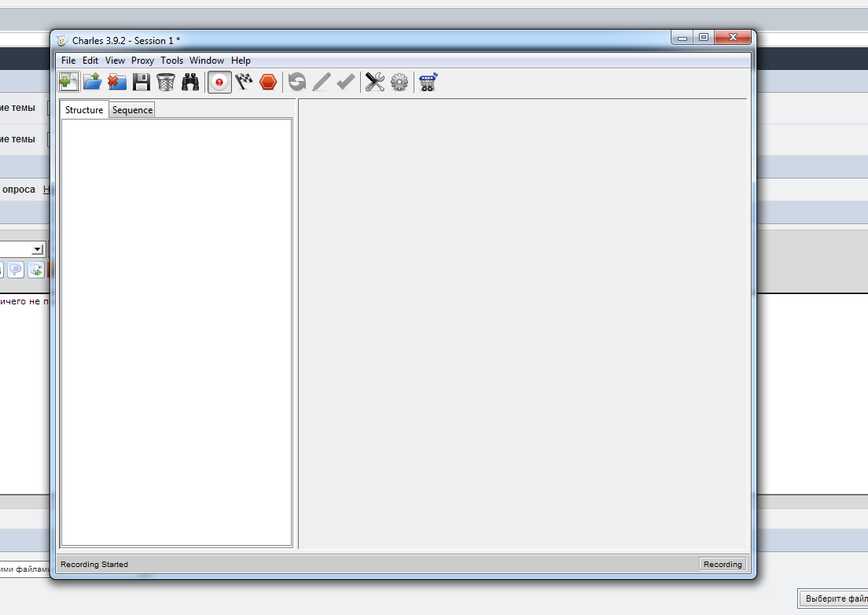868x615 pixels.
Task: Click the Charles app icon in title bar
Action: (62, 40)
